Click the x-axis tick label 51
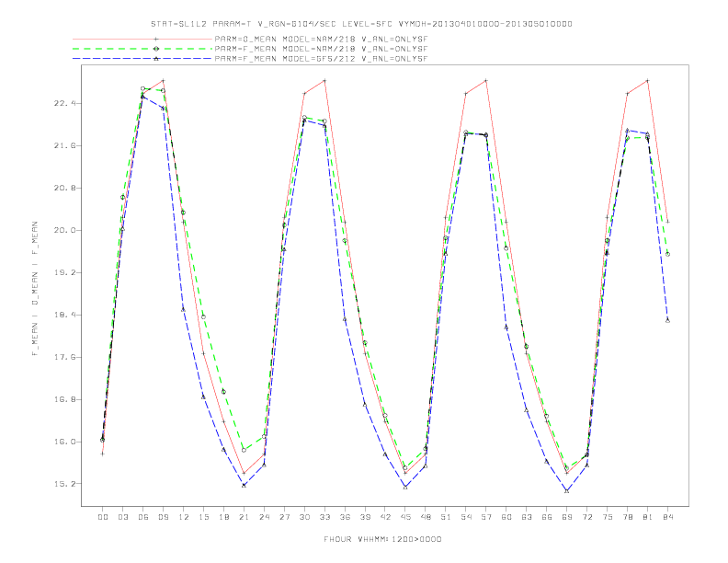 [446, 517]
